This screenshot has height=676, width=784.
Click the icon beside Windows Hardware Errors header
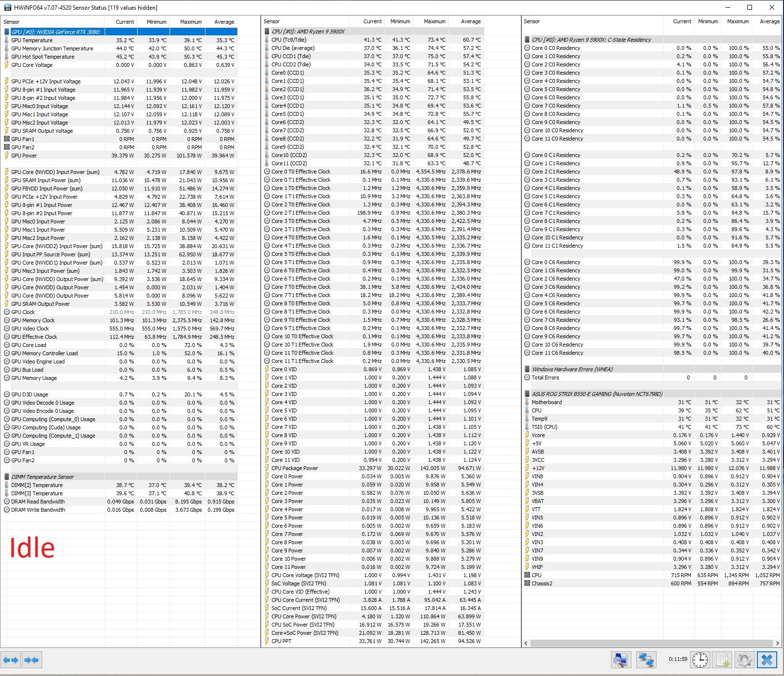527,369
